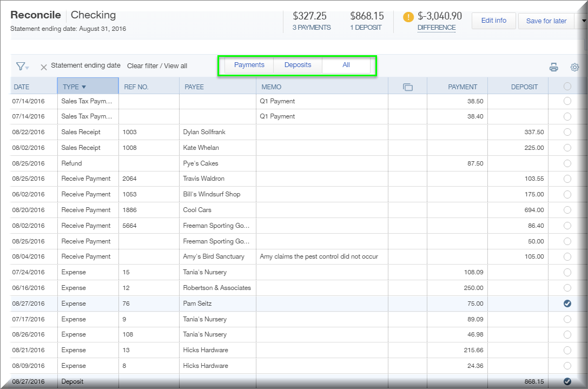Mark the Dylan Sollfrank sales receipt reconciled
588x389 pixels.
coord(567,132)
